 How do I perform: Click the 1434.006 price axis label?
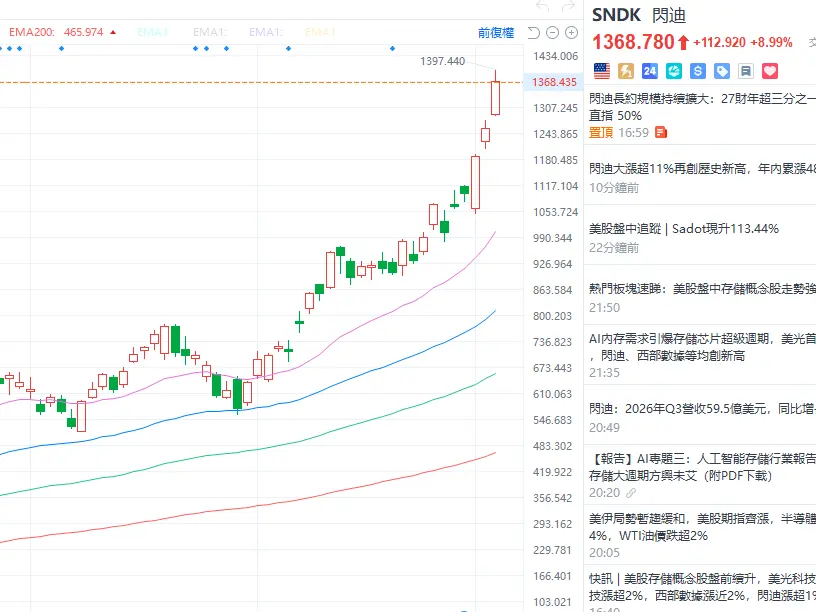point(555,56)
